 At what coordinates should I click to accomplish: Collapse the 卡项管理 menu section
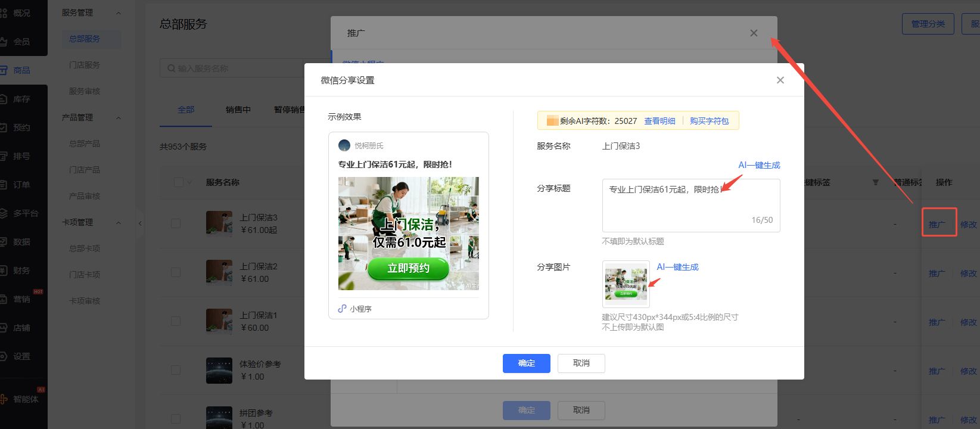[118, 223]
